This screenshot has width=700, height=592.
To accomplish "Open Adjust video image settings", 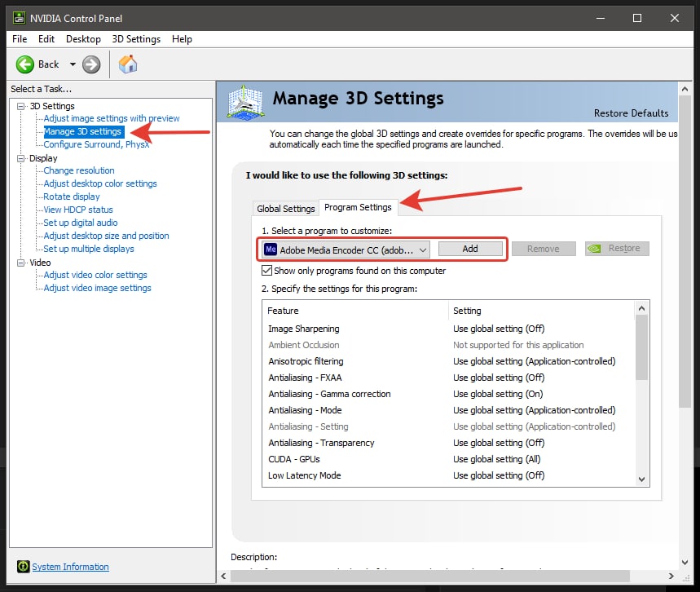I will pyautogui.click(x=97, y=288).
